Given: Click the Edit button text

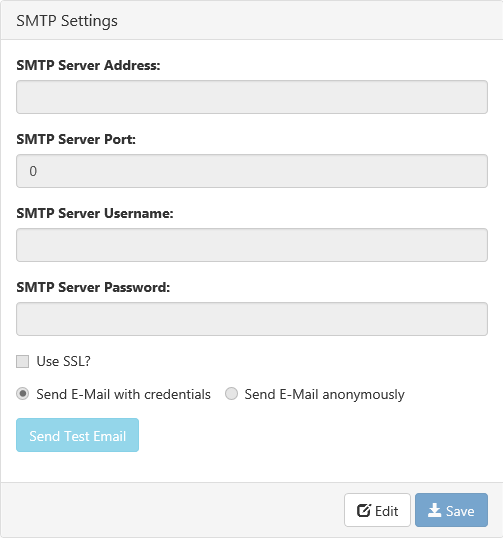Looking at the screenshot, I should (387, 511).
